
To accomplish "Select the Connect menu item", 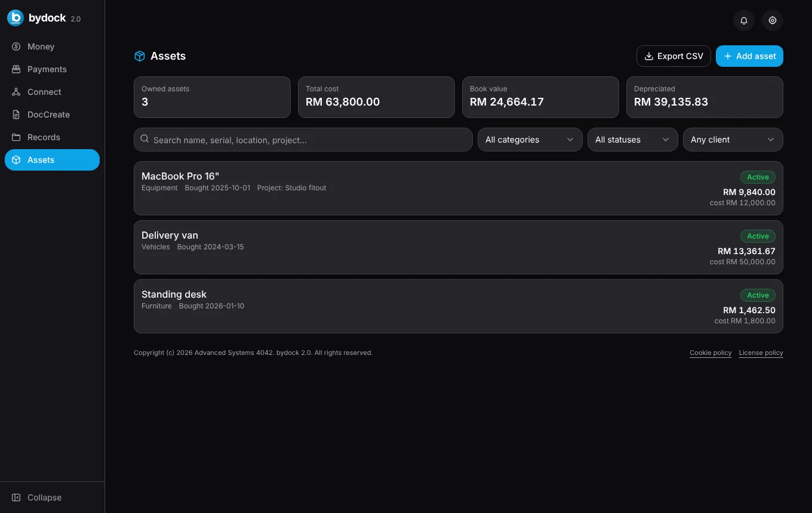I will tap(52, 92).
